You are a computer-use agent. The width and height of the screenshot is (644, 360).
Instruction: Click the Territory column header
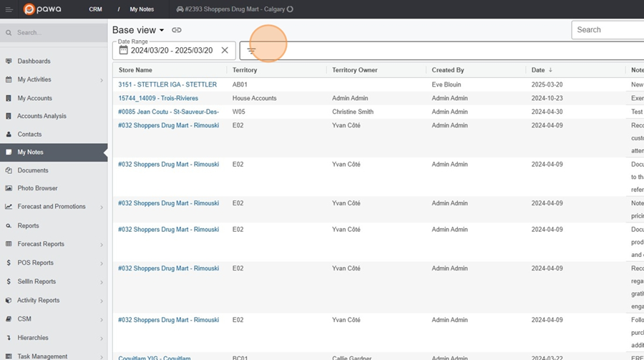[x=245, y=70]
